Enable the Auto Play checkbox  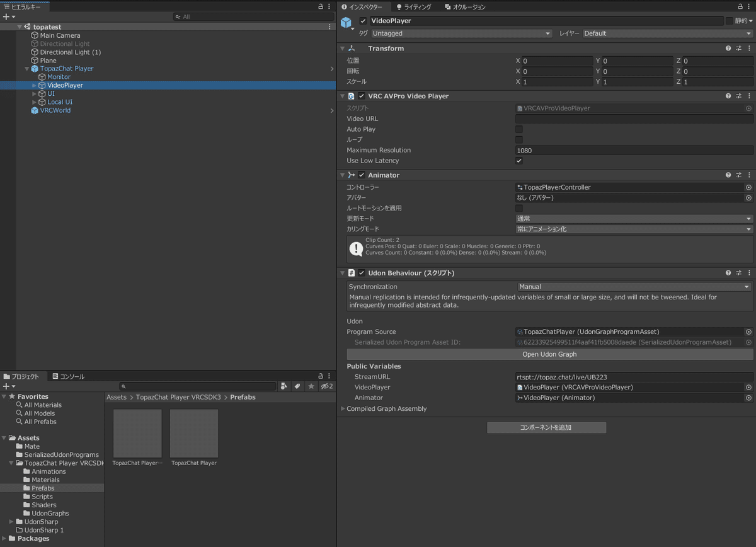(x=519, y=129)
